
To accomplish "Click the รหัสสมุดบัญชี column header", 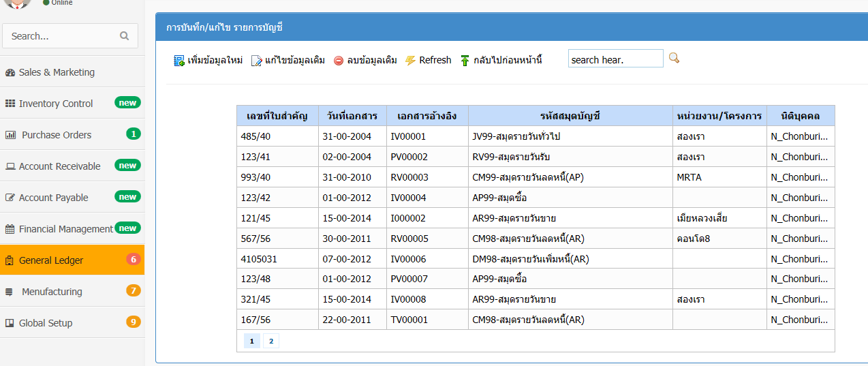I will pos(570,116).
